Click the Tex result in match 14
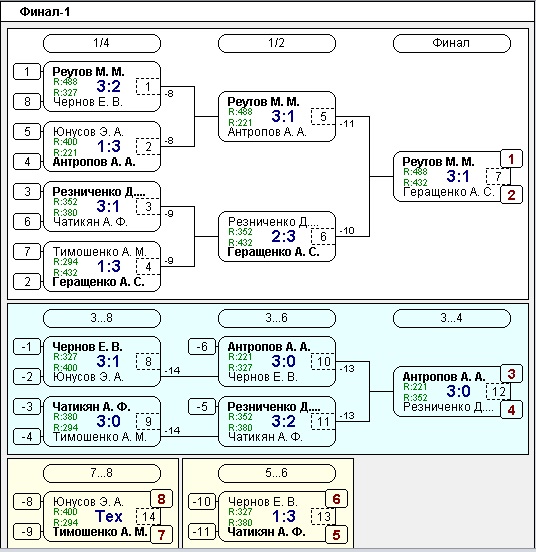This screenshot has width=536, height=552. [x=108, y=516]
